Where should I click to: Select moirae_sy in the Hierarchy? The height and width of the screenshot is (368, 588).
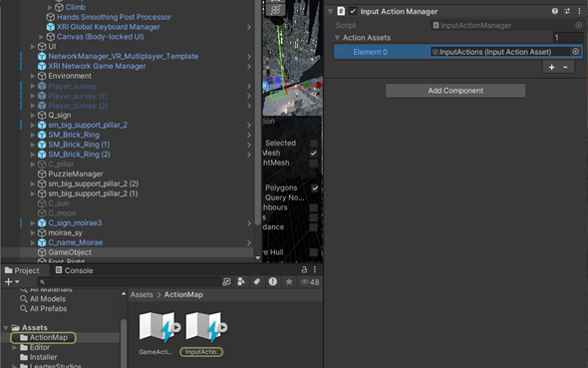[65, 233]
